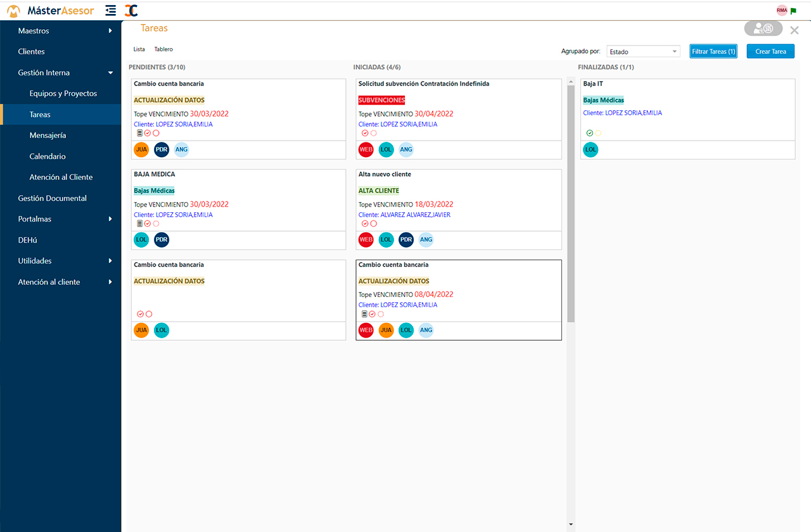This screenshot has height=532, width=811.
Task: Click the grey user toggle icon near close
Action: click(x=763, y=28)
